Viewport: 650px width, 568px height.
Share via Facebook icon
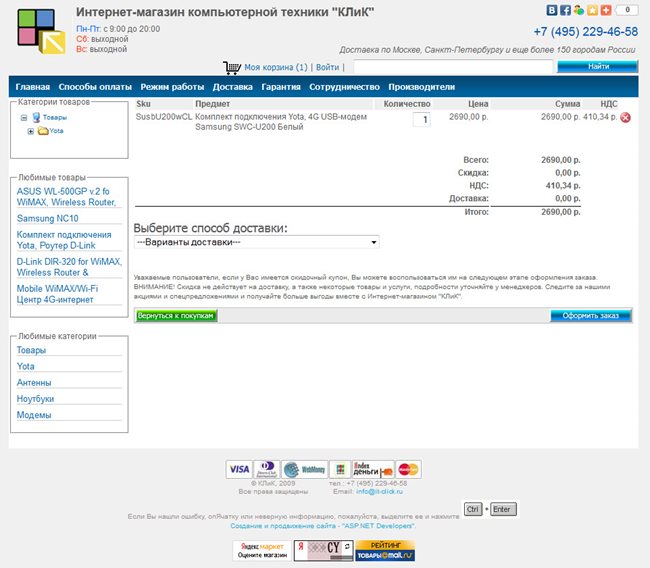point(565,10)
